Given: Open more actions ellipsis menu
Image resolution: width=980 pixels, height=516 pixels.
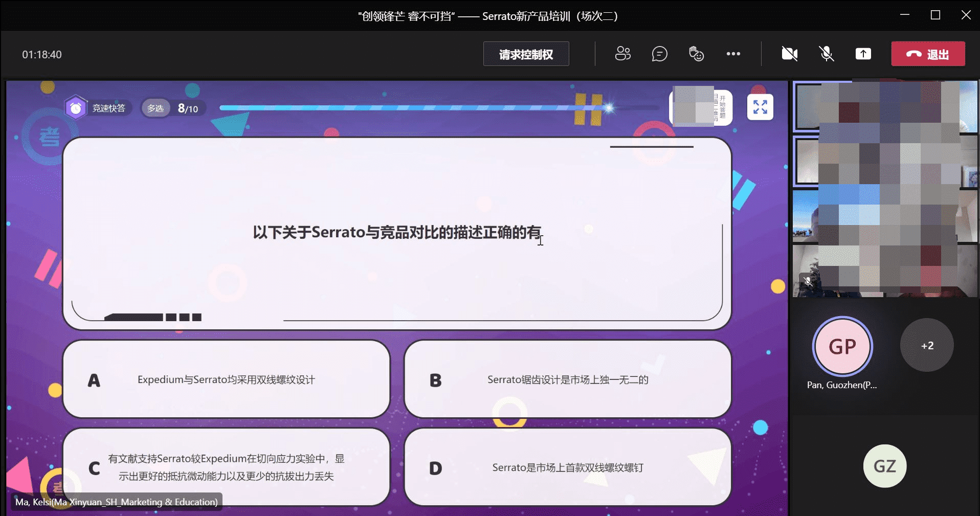Looking at the screenshot, I should pos(733,54).
